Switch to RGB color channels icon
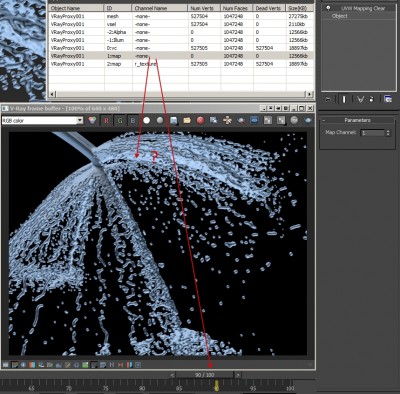 pos(92,120)
